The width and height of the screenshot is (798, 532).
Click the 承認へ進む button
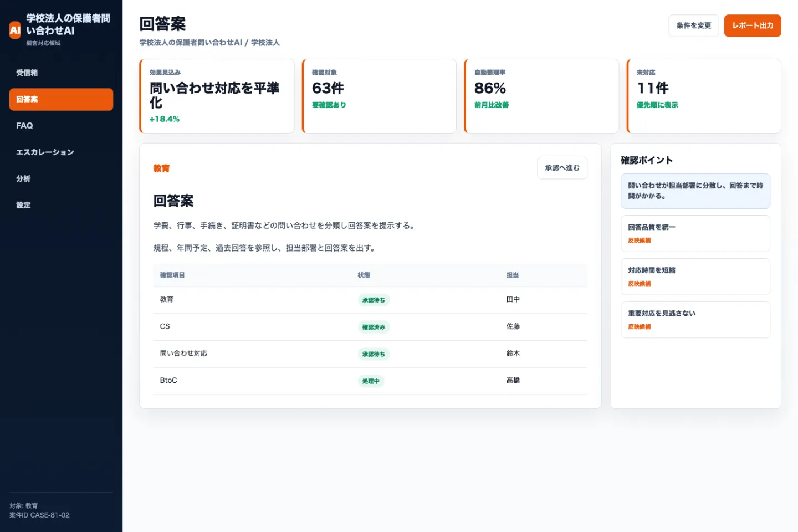tap(562, 168)
